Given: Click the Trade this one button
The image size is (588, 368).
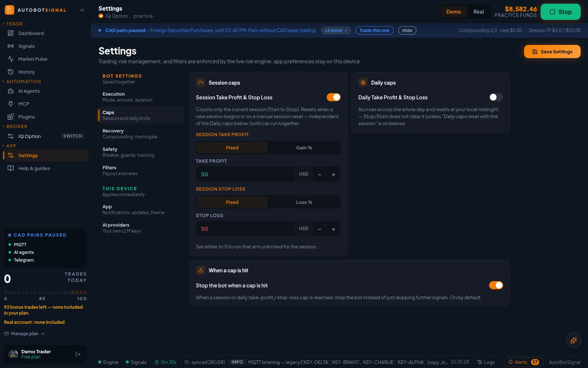Looking at the screenshot, I should [374, 31].
